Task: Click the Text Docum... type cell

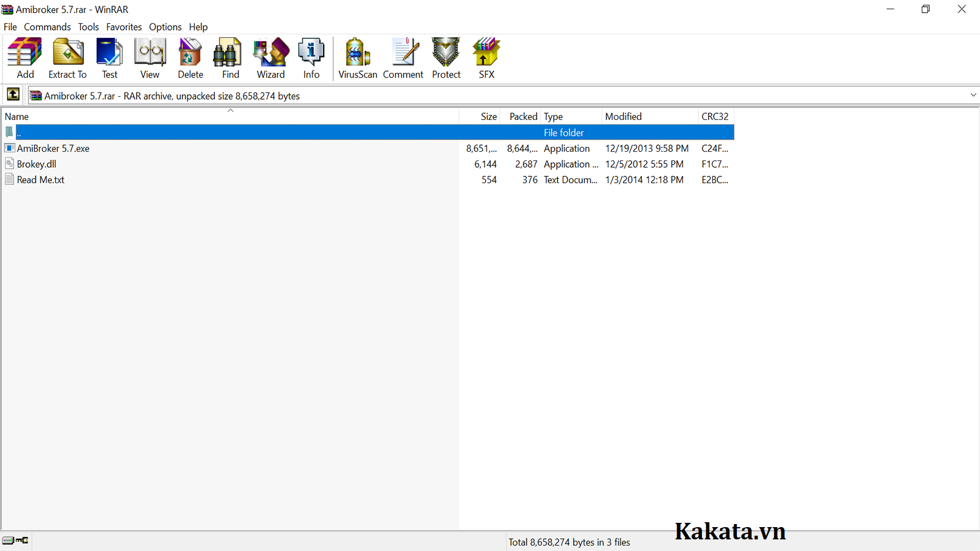Action: coord(570,180)
